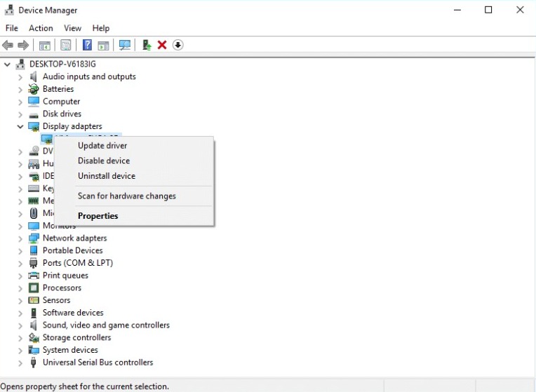This screenshot has width=536, height=392.
Task: Choose Uninstall device from the context menu
Action: click(x=107, y=176)
